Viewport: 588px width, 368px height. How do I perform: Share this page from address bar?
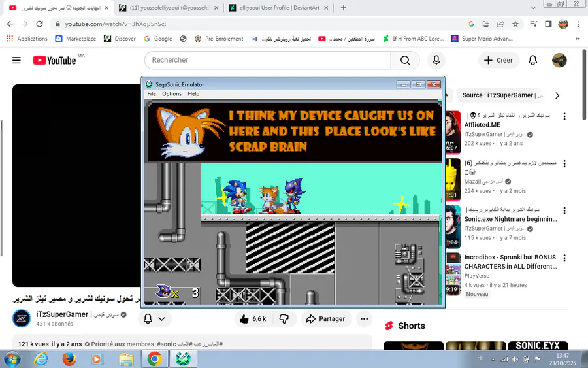point(500,24)
